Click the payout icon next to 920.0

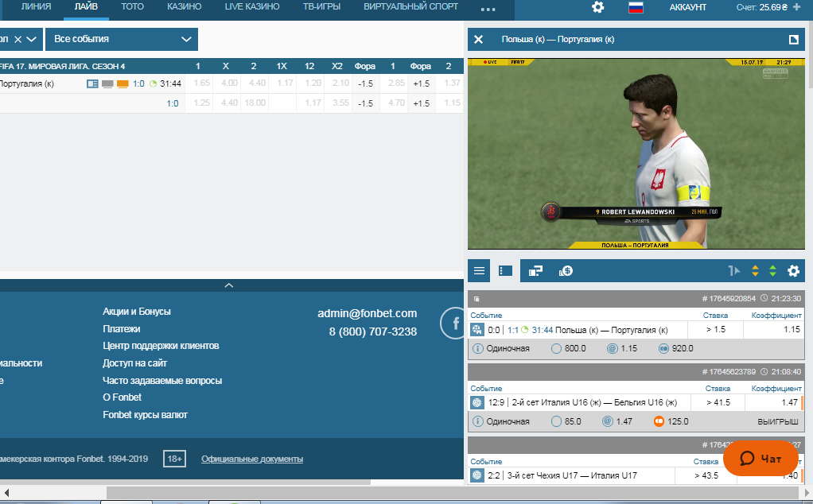coord(663,349)
